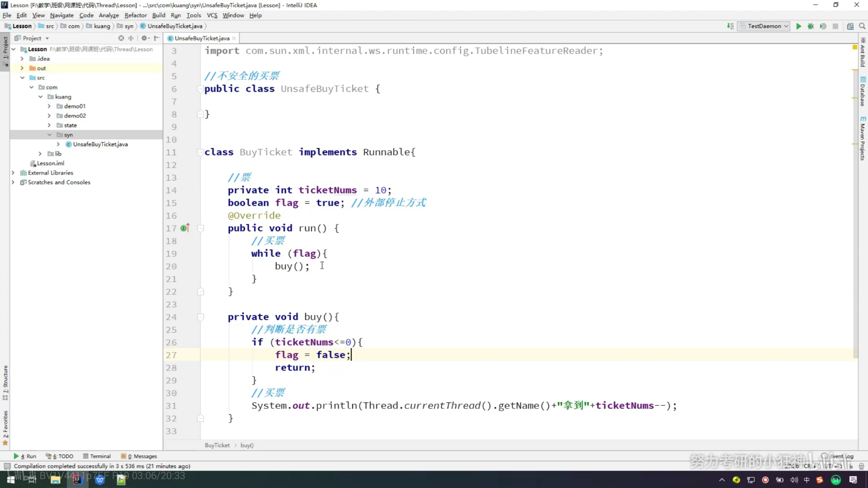Viewport: 868px width, 488px height.
Task: Click the kuang breadcrumb in navigation bar
Action: click(x=98, y=26)
